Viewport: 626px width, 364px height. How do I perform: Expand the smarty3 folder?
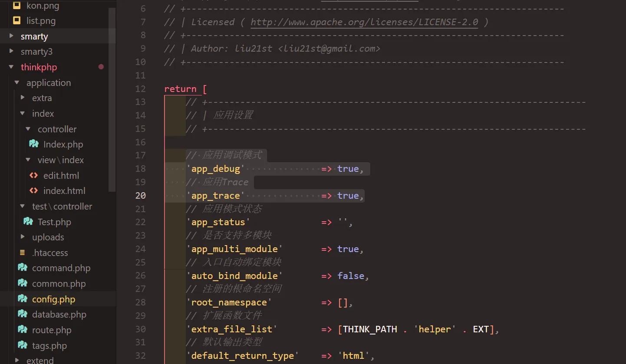pos(11,52)
